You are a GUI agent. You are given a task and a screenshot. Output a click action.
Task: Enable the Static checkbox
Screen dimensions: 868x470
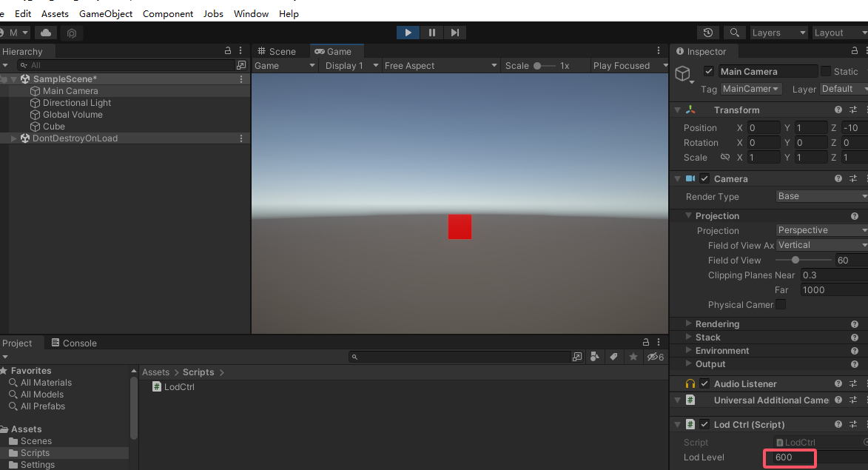[825, 72]
